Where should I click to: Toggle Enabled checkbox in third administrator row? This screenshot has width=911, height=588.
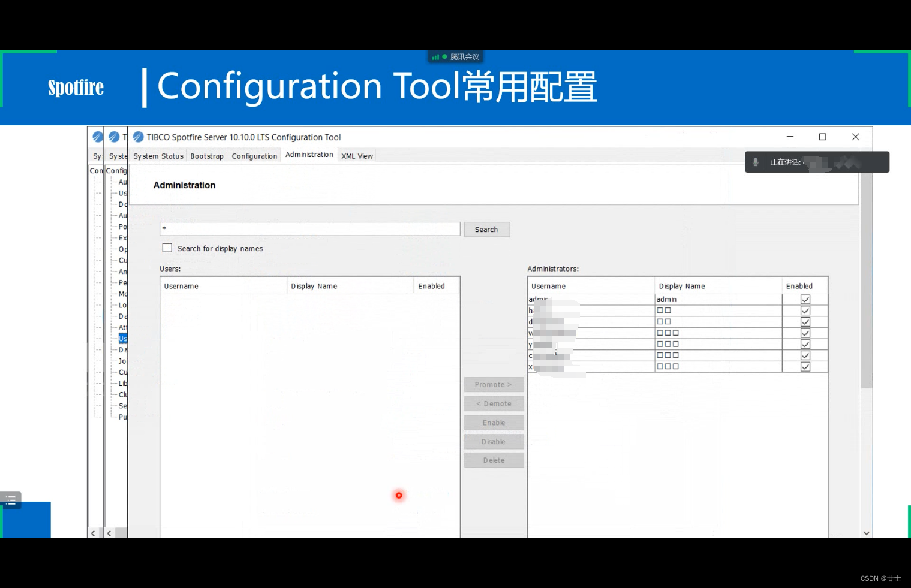pos(805,322)
